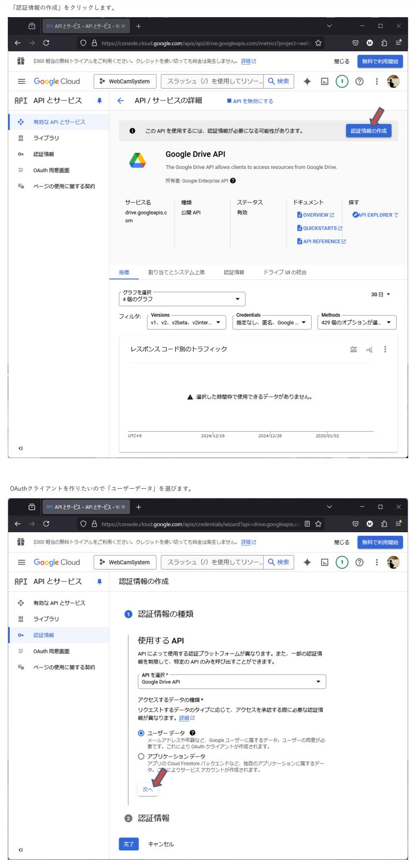Click 無料で利用開始 on the Drive API details page
The image size is (418, 868).
tap(380, 61)
